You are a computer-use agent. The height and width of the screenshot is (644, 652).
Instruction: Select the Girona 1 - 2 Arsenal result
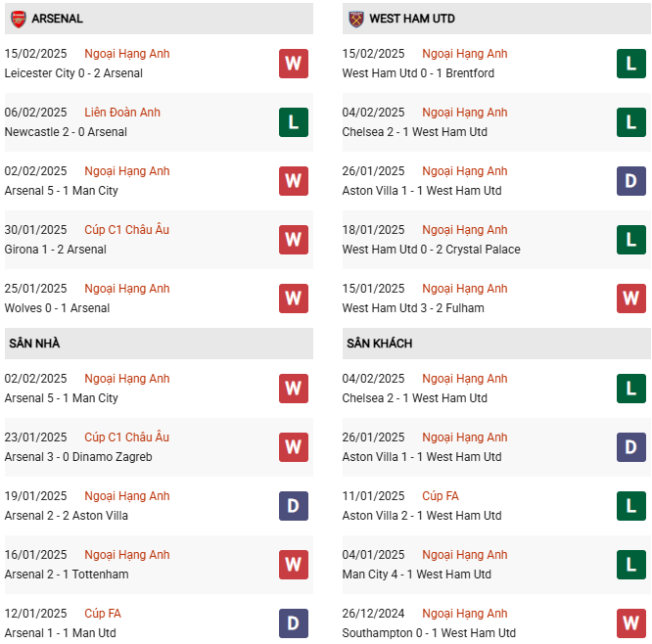[56, 250]
